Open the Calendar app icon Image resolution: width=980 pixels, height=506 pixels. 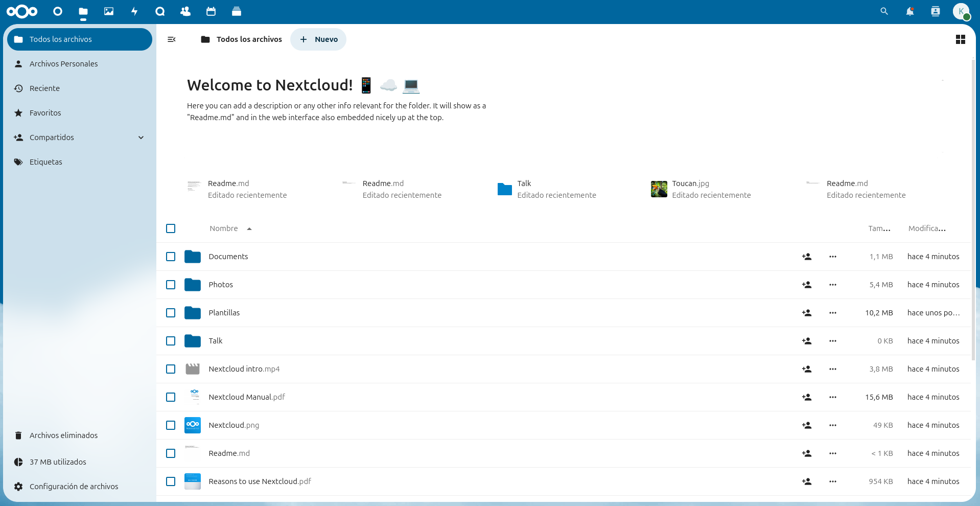(211, 11)
